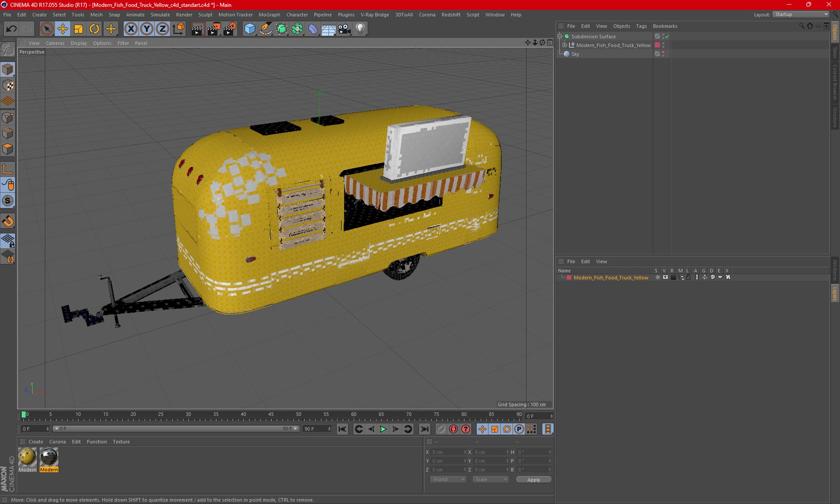Open the Simulate menu
840x504 pixels.
(160, 14)
